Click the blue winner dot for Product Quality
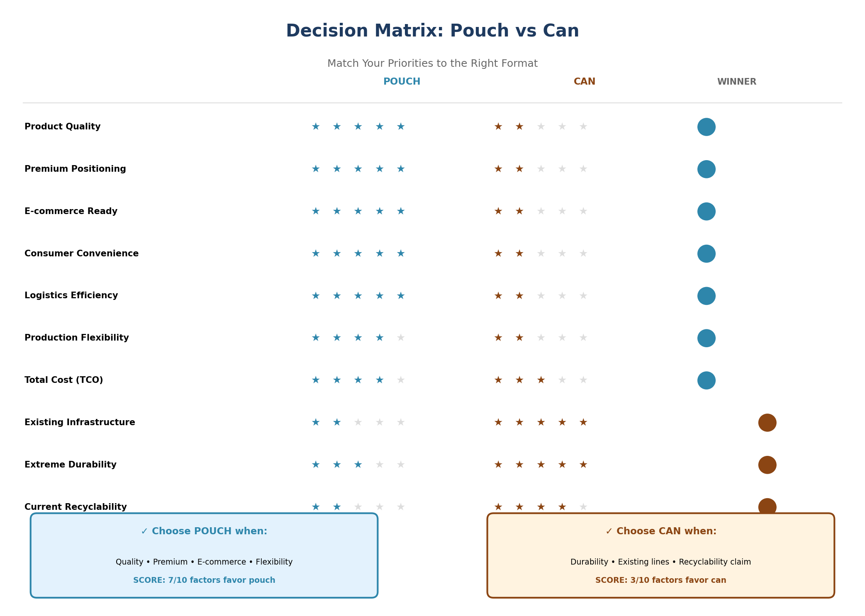 706,127
